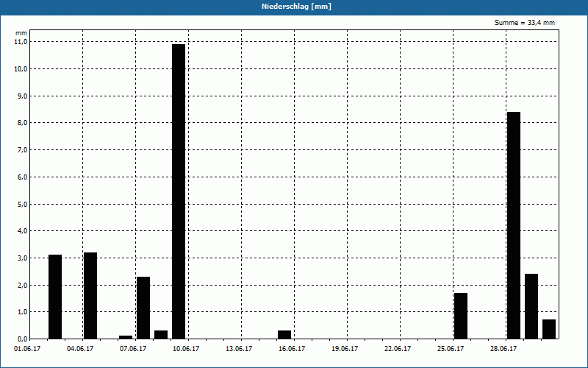Click the 11,0 y-axis value
Image resolution: width=588 pixels, height=368 pixels.
click(21, 42)
